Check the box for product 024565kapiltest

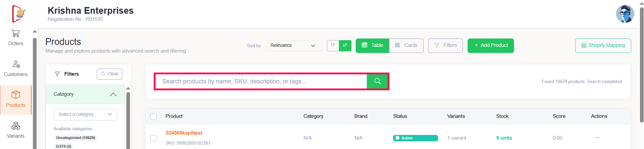[154, 138]
